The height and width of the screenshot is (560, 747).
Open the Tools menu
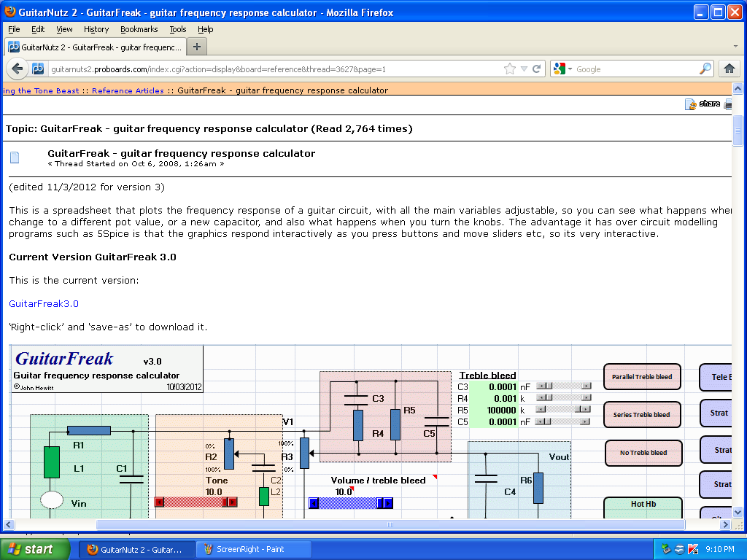tap(178, 29)
